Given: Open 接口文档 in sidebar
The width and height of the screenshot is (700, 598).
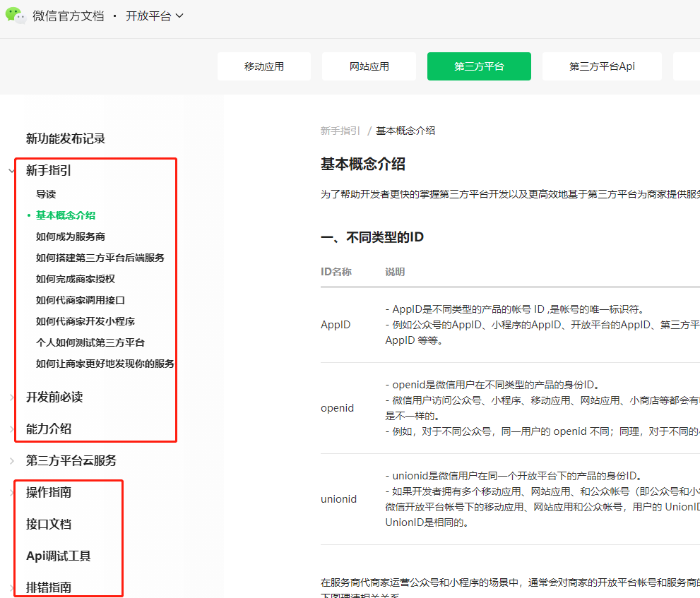Looking at the screenshot, I should click(x=49, y=525).
